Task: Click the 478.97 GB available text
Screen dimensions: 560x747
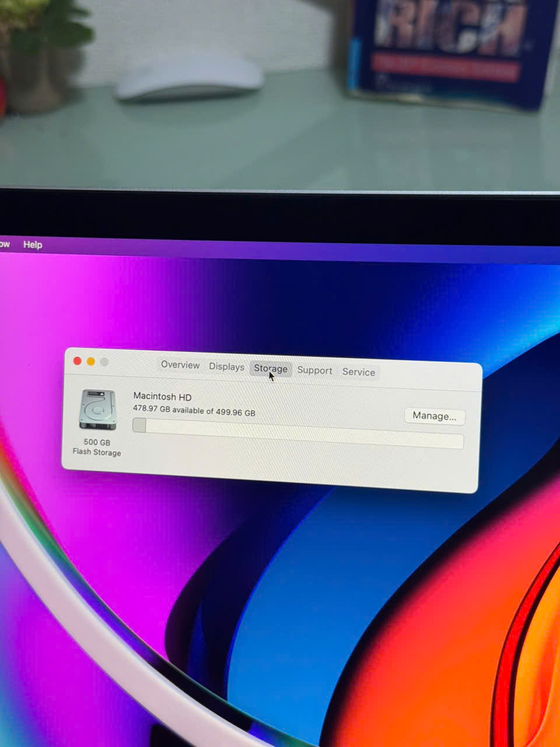Action: 194,411
